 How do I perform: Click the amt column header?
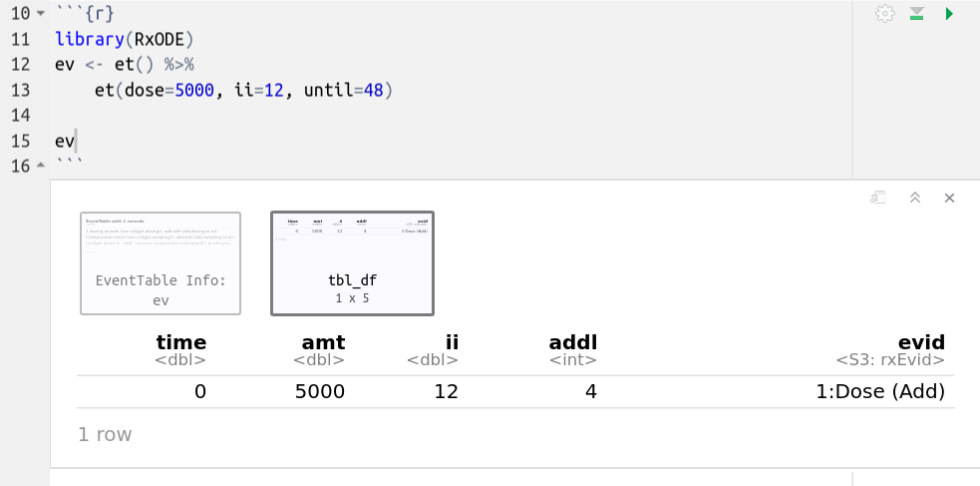[x=319, y=342]
